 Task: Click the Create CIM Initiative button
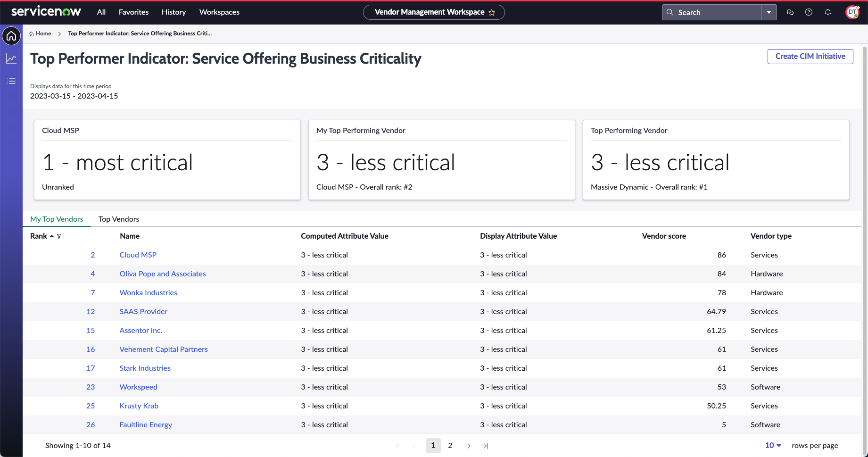point(810,57)
